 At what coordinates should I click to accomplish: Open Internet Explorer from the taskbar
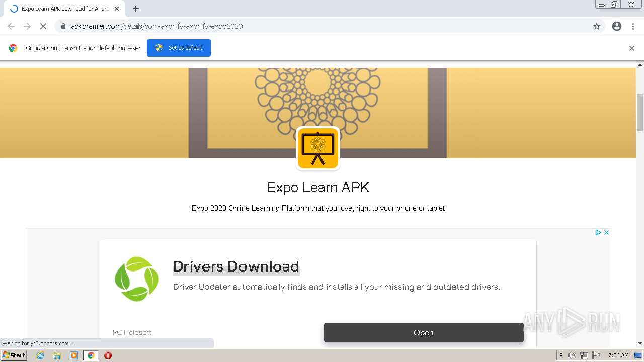(40, 355)
